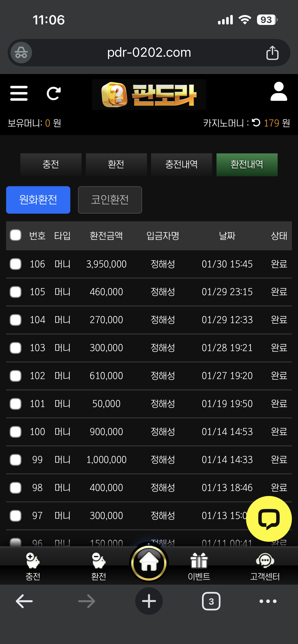The height and width of the screenshot is (644, 298).
Task: Check the box for row 106
Action: pyautogui.click(x=16, y=264)
